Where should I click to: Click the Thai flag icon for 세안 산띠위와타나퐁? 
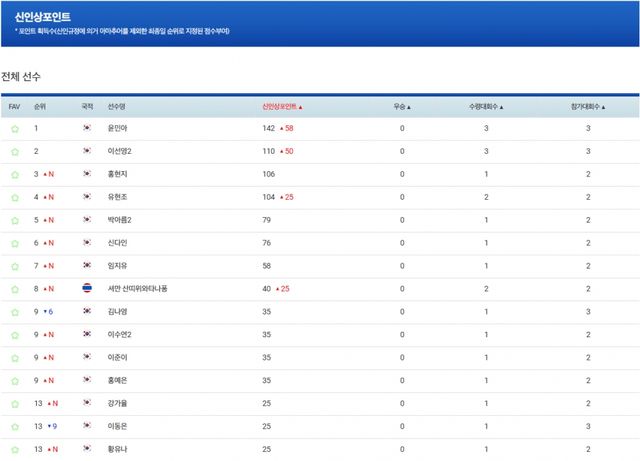click(x=88, y=289)
